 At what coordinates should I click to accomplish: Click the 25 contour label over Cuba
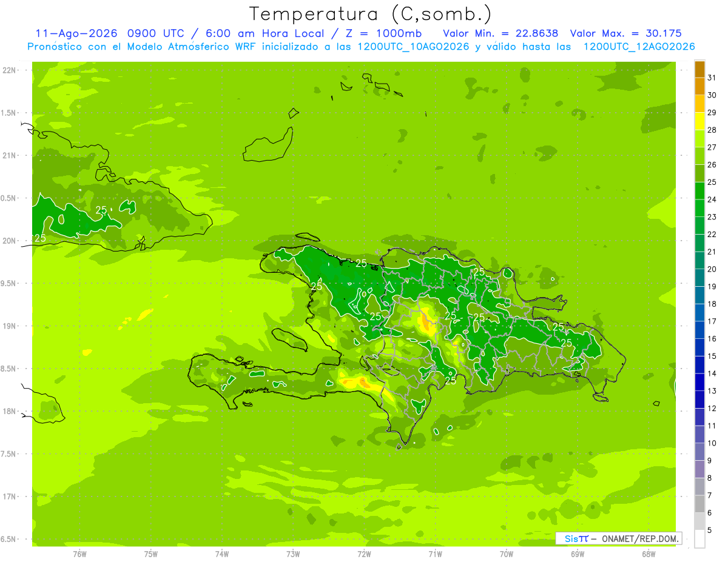(101, 210)
